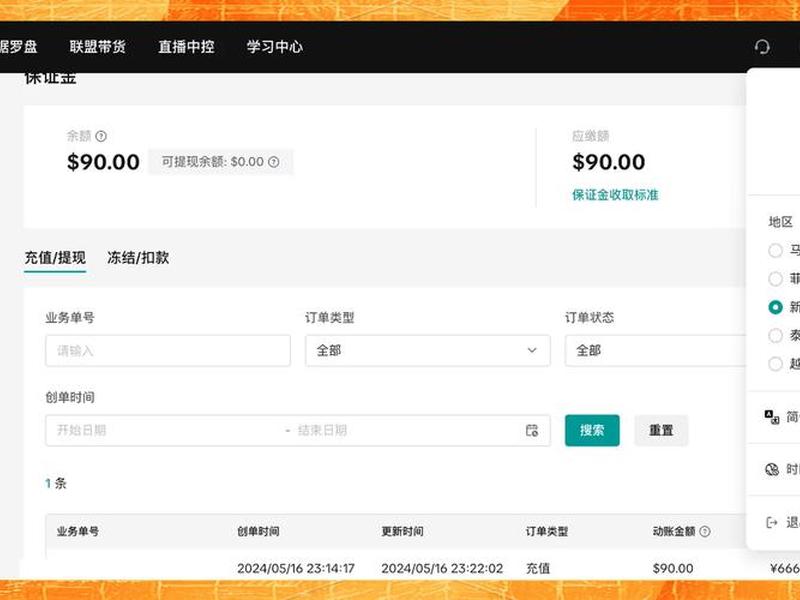Click the timezone globe icon
Viewport: 800px width, 600px height.
point(772,469)
